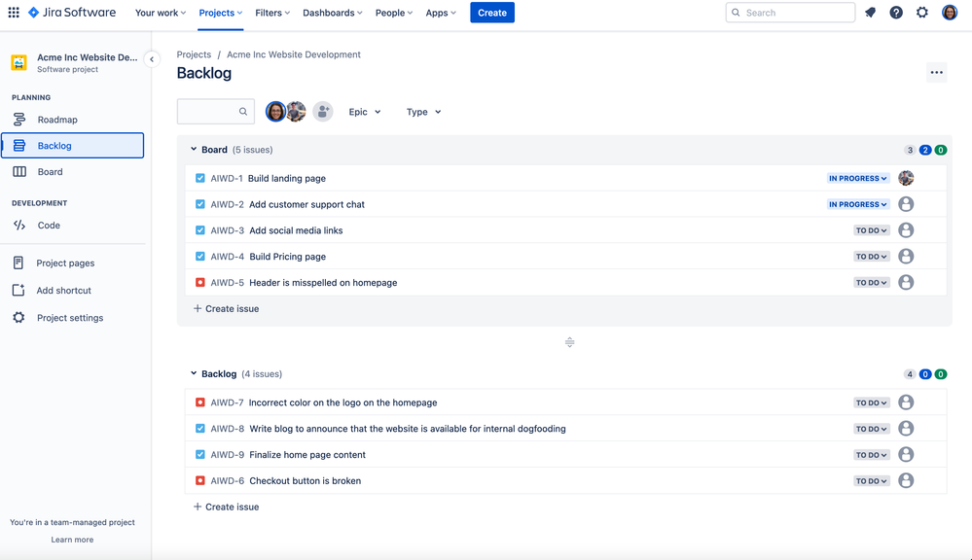Click unassigned avatar on AIWD-3 row

(906, 230)
